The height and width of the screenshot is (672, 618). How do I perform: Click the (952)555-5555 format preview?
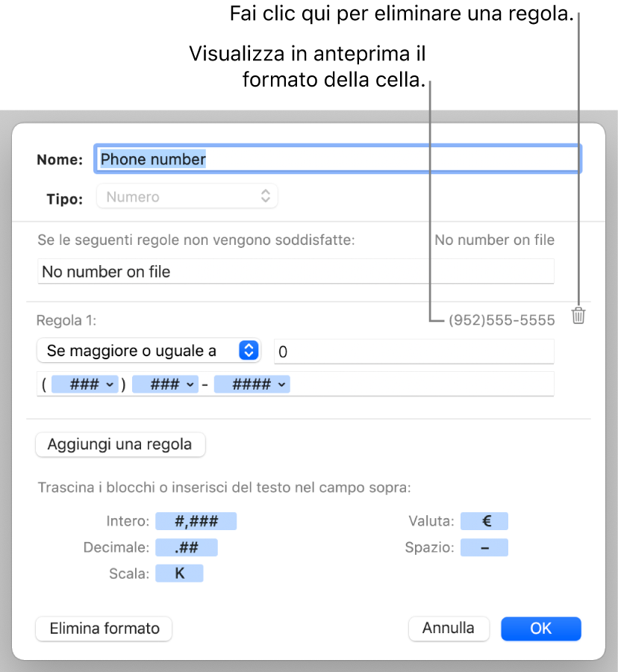[502, 320]
